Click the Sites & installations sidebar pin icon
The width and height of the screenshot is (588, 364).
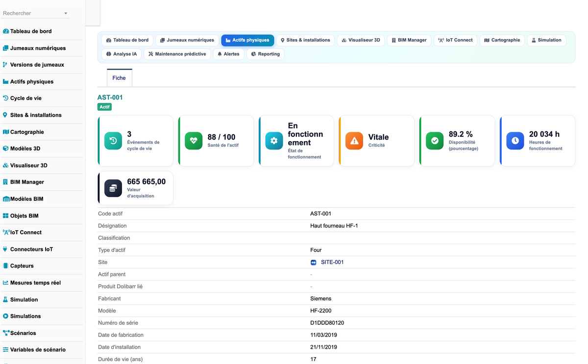[5, 115]
